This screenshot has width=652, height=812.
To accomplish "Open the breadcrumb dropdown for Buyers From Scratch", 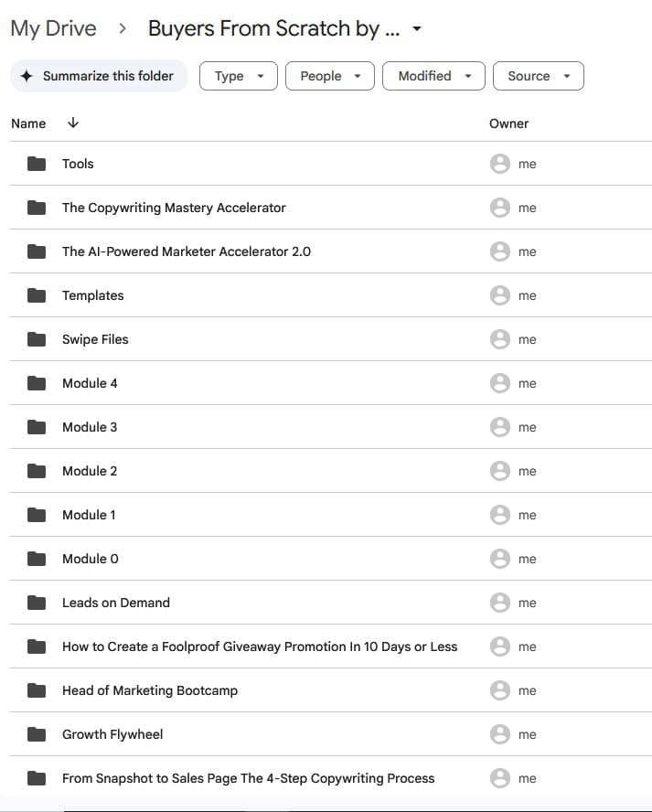I will coord(416,28).
